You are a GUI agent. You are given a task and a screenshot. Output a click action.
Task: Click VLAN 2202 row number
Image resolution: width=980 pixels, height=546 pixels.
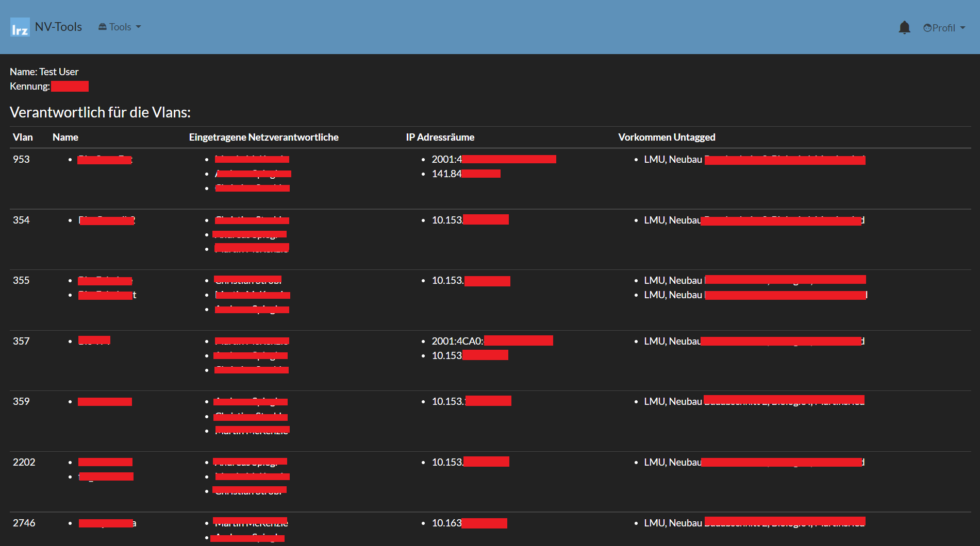point(24,462)
